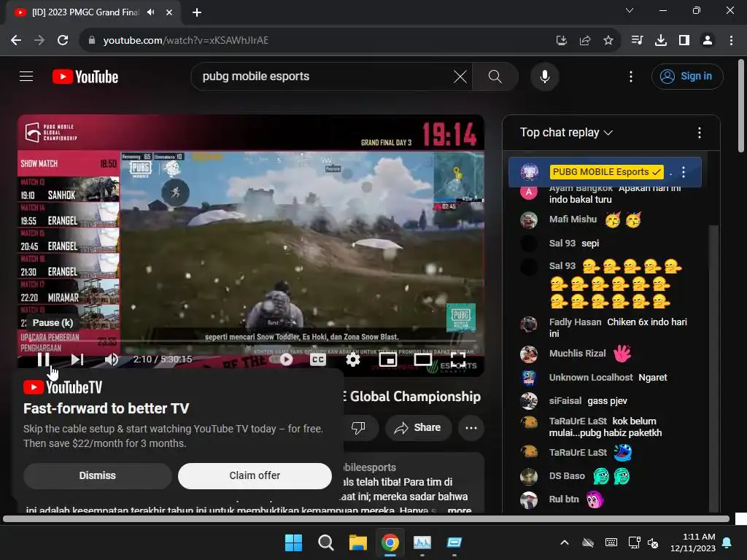The width and height of the screenshot is (747, 560).
Task: Click the Chrome taskbar icon
Action: coord(390,542)
